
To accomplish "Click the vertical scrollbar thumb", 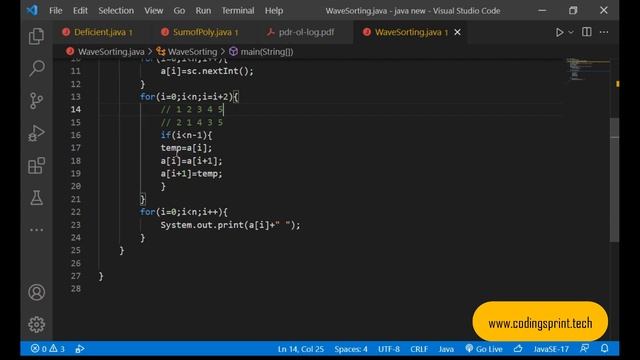I will (x=614, y=180).
